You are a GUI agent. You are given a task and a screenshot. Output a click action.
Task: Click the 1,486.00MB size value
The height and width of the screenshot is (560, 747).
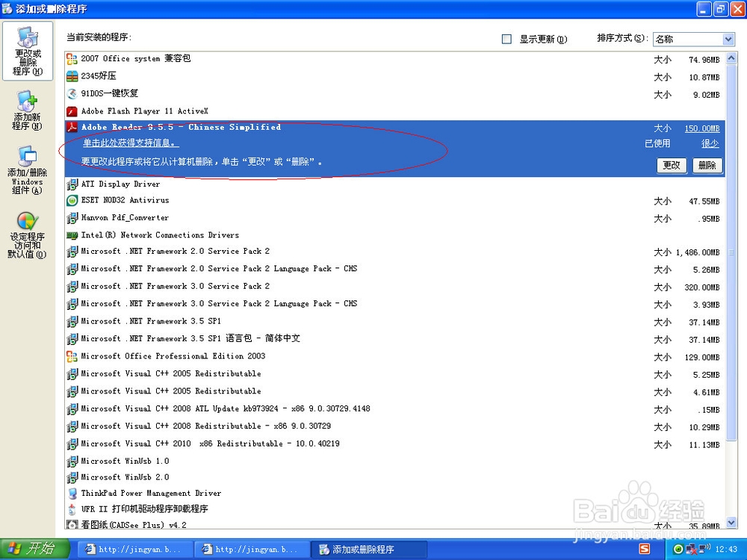[698, 252]
